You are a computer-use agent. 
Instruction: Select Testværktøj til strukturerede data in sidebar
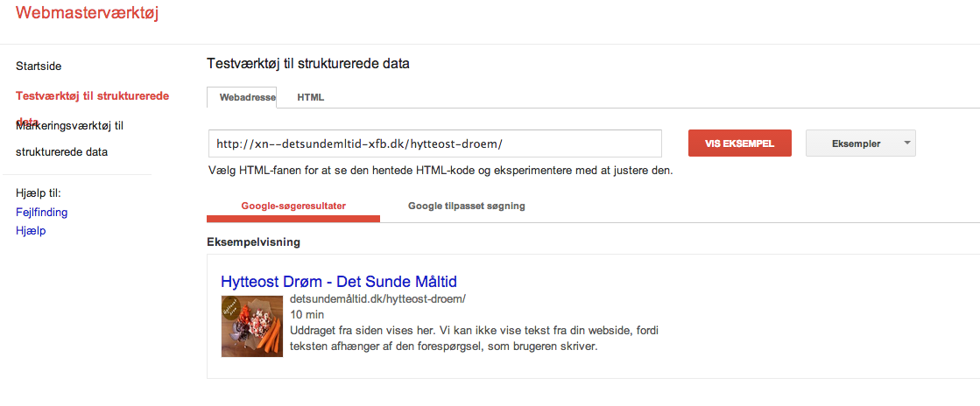click(92, 95)
